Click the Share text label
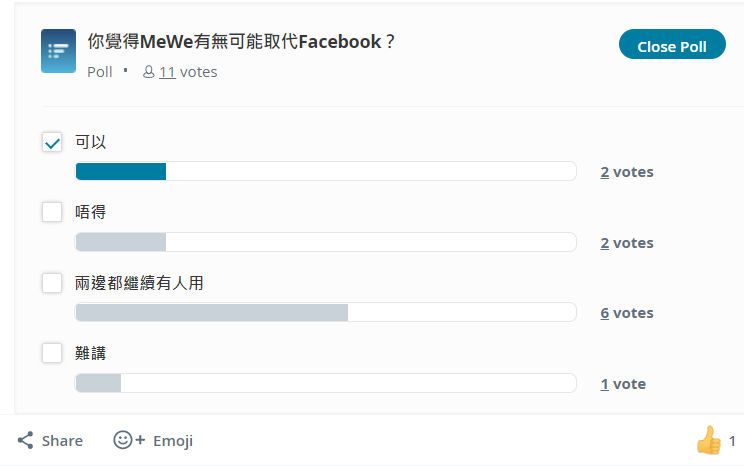This screenshot has height=466, width=744. [x=62, y=441]
